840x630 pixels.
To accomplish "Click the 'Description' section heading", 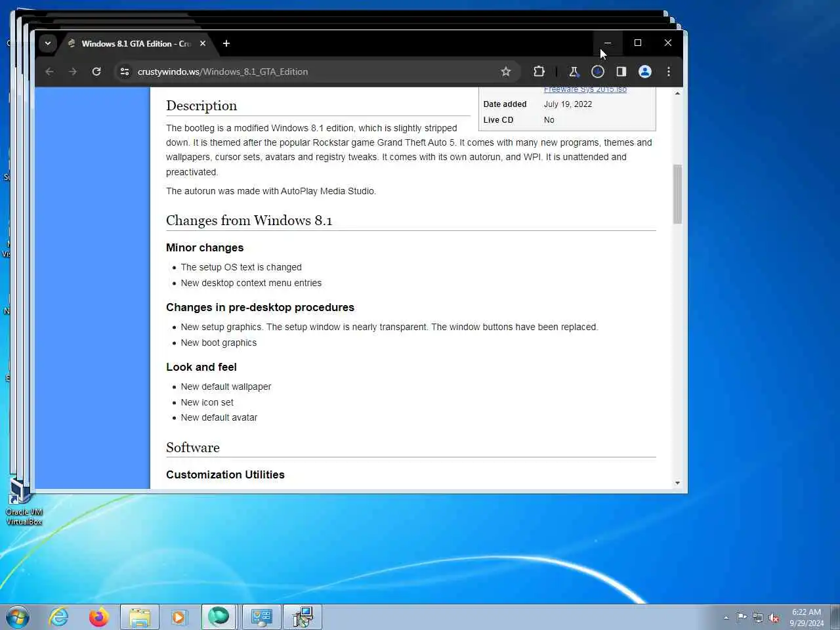I will [x=201, y=106].
